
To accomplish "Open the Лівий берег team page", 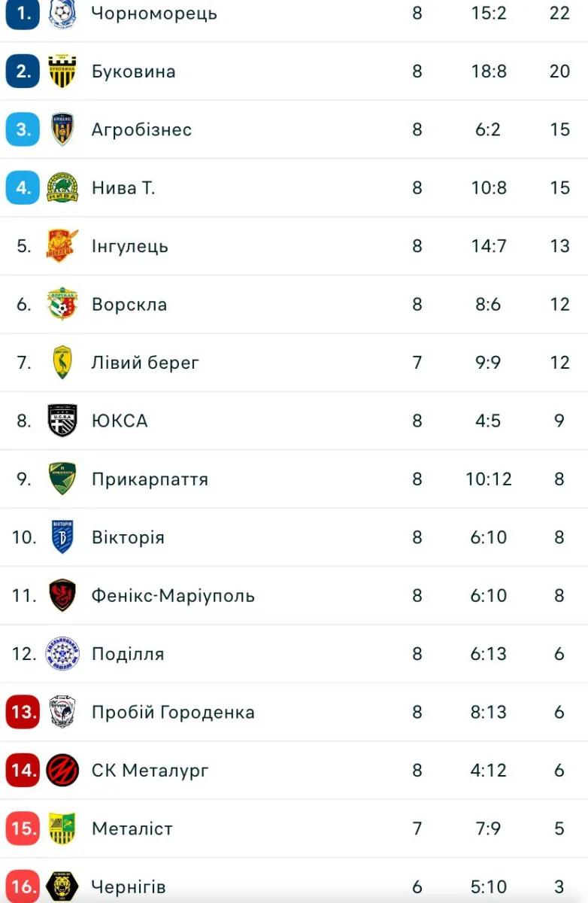I will point(146,363).
